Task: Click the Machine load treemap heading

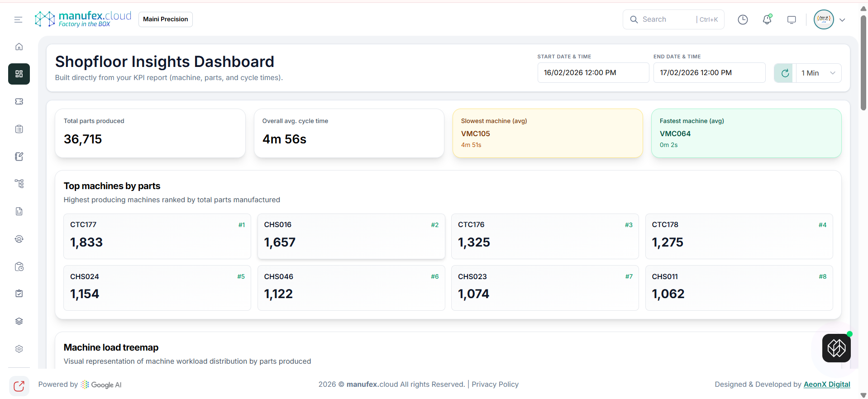Action: (x=111, y=347)
